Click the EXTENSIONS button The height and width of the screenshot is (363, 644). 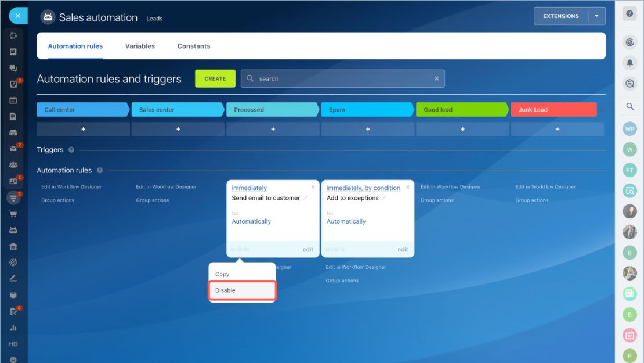tap(560, 16)
